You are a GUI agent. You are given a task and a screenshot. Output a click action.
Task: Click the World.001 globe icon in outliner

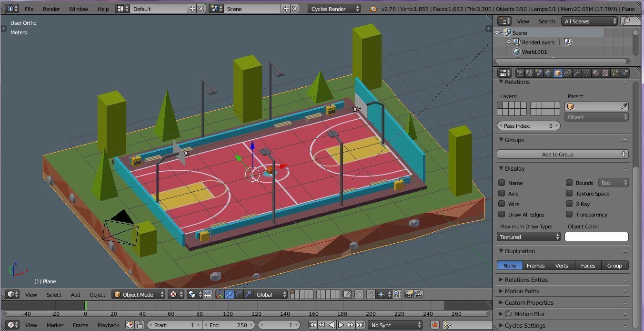[x=516, y=52]
